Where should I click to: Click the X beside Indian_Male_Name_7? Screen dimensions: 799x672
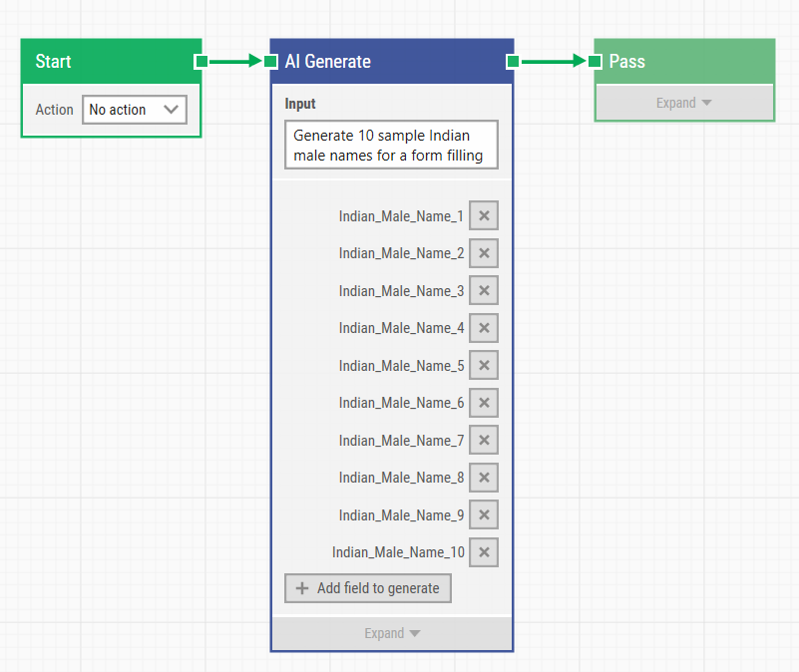[484, 441]
